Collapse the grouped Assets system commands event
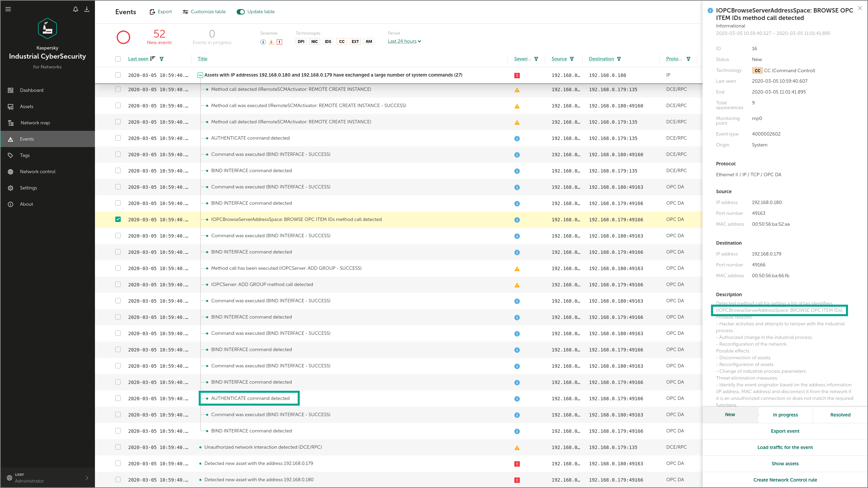The height and width of the screenshot is (488, 868). [200, 75]
